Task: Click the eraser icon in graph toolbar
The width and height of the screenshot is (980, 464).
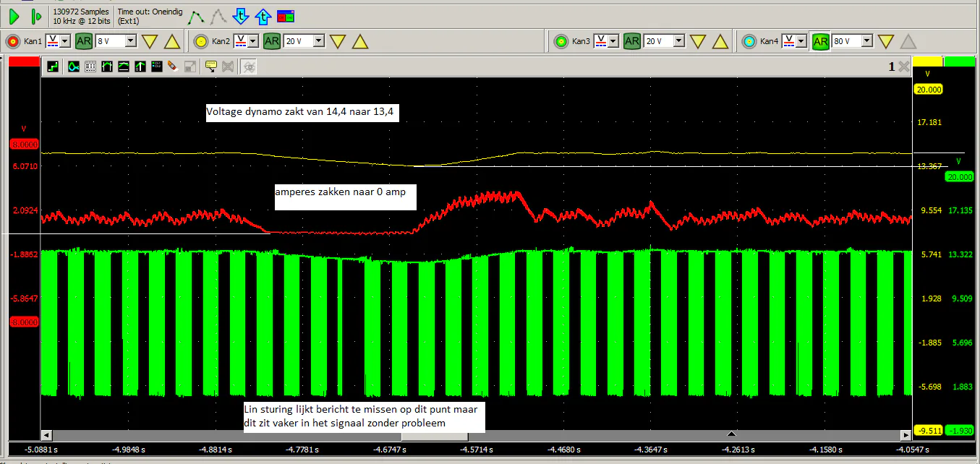Action: 172,66
